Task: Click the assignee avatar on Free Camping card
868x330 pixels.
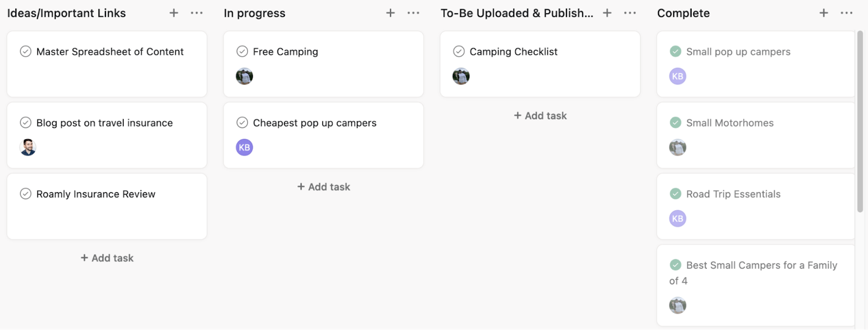Action: coord(244,76)
